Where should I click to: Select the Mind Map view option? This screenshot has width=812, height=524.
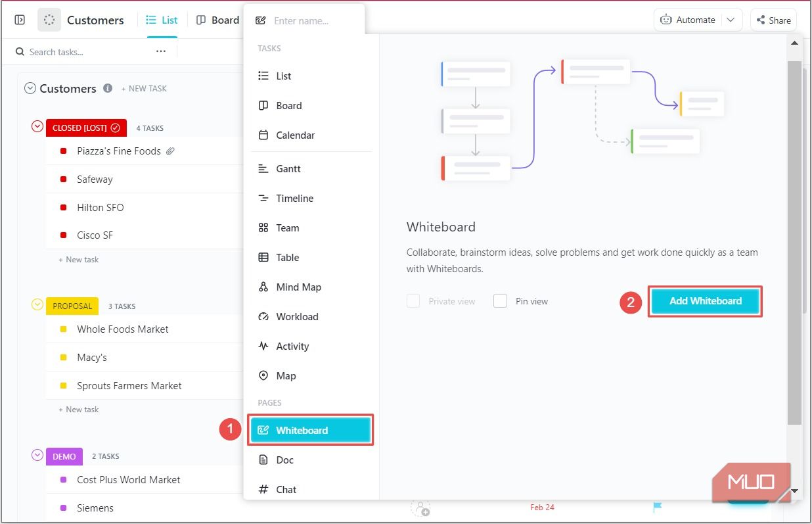click(311, 287)
